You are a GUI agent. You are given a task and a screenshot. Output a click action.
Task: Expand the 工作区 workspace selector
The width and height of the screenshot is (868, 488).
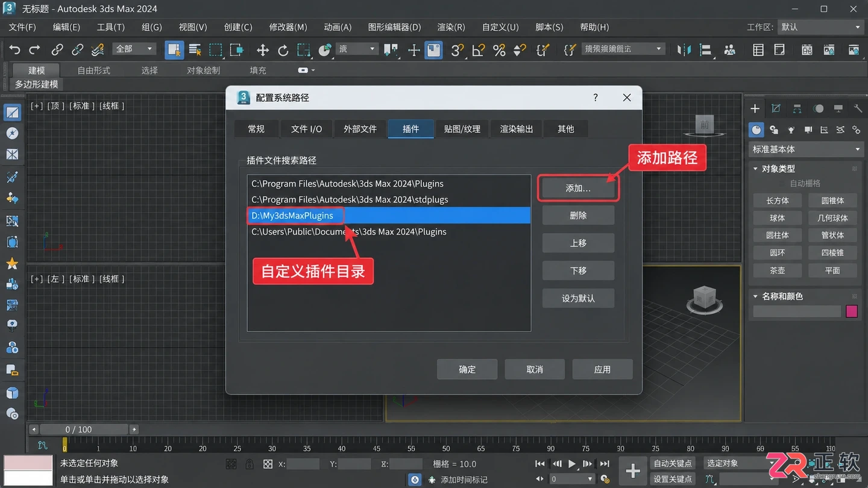pos(820,27)
